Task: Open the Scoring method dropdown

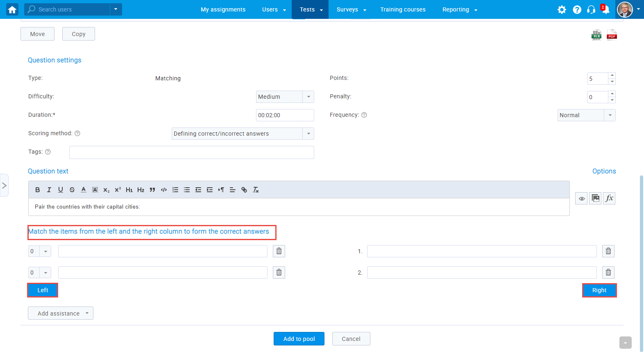Action: coord(308,134)
